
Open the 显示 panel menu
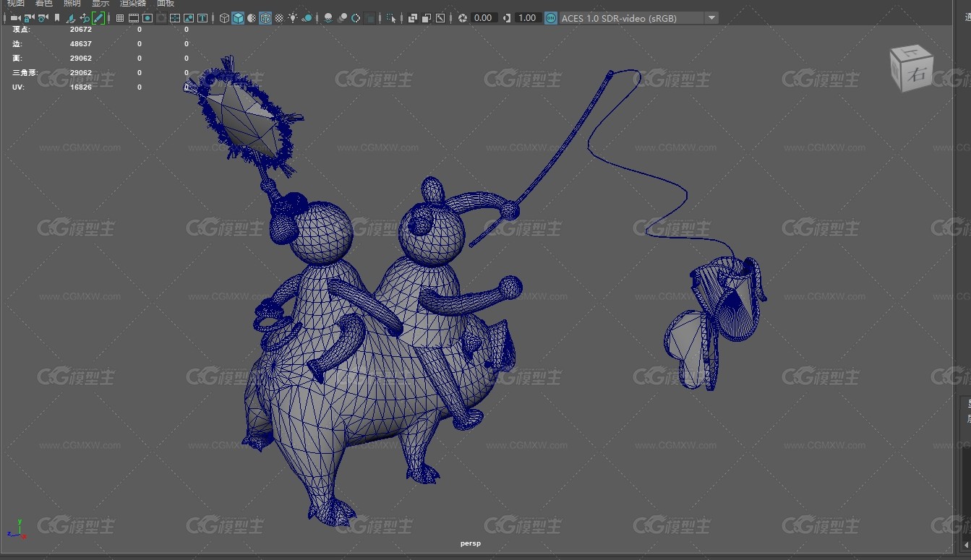coord(100,4)
